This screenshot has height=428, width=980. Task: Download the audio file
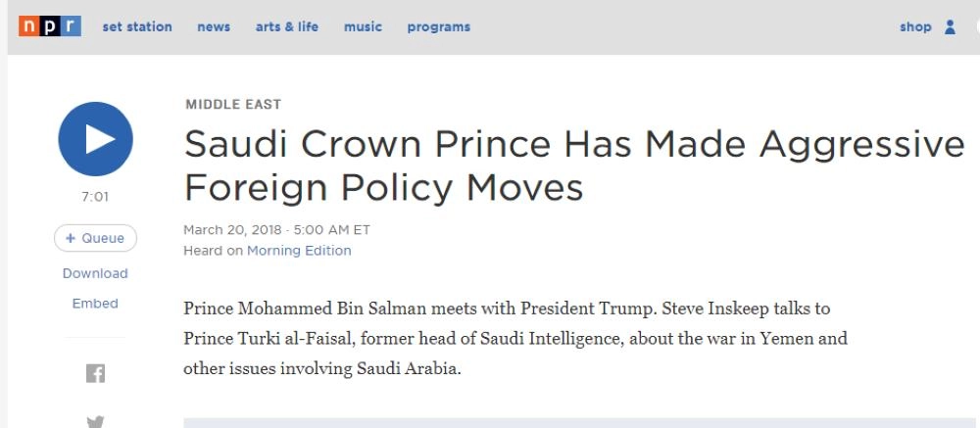pyautogui.click(x=95, y=273)
